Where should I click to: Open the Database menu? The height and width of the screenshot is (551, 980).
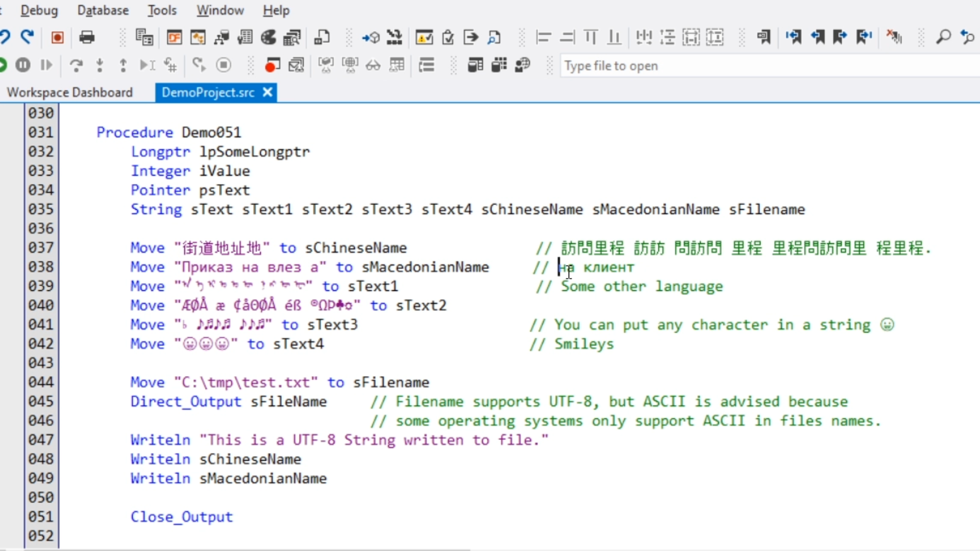pos(103,10)
